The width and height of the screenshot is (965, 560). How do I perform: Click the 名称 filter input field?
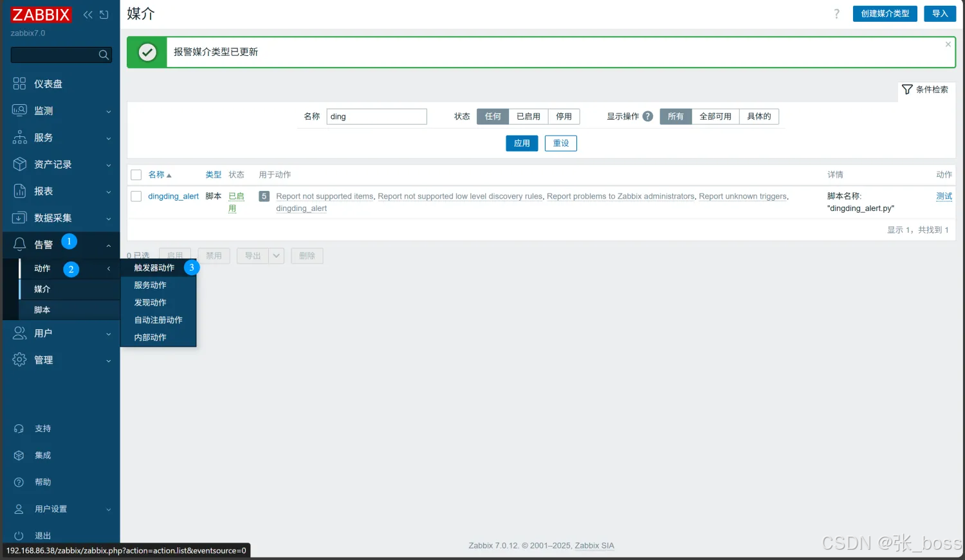coord(377,116)
